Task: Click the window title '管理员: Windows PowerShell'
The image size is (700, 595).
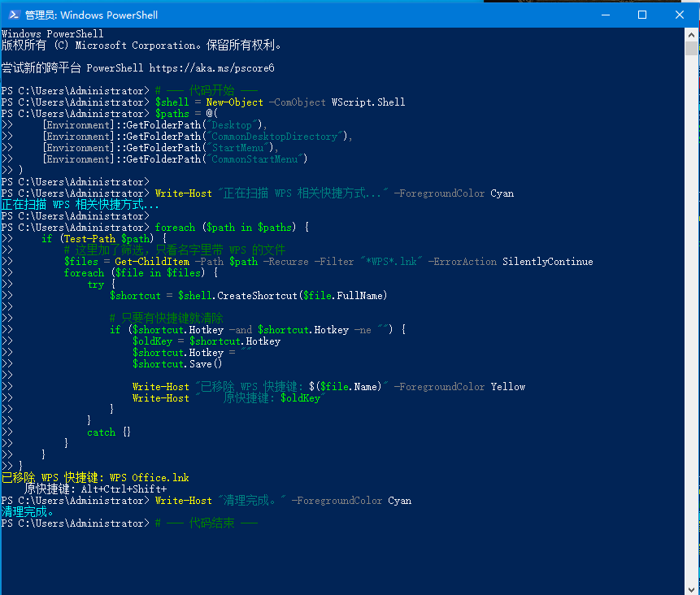Action: [91, 15]
